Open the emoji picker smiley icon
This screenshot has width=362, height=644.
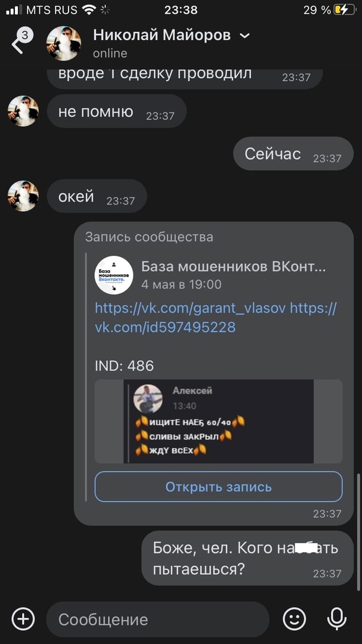pyautogui.click(x=294, y=619)
